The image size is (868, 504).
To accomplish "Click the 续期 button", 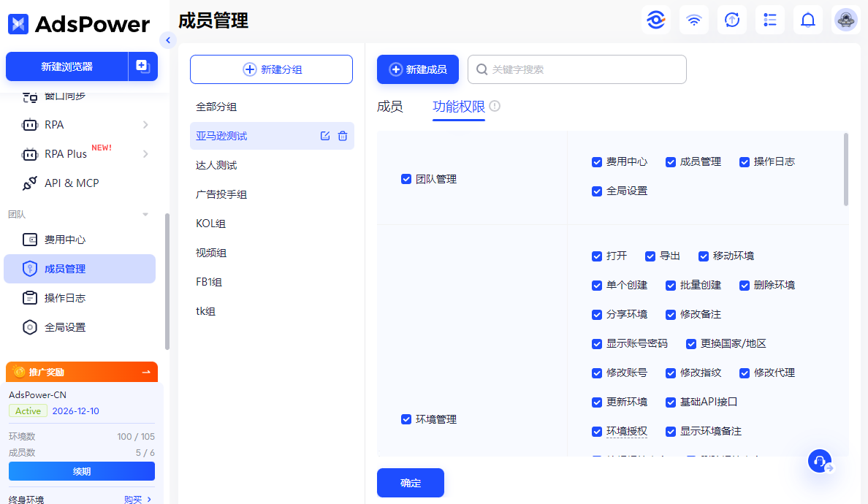I will pyautogui.click(x=81, y=471).
